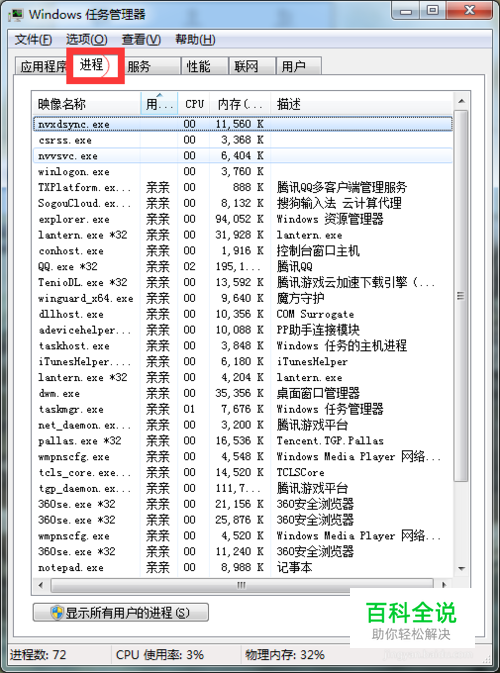The height and width of the screenshot is (673, 500).
Task: Select the explorer.exe process
Action: (x=242, y=219)
